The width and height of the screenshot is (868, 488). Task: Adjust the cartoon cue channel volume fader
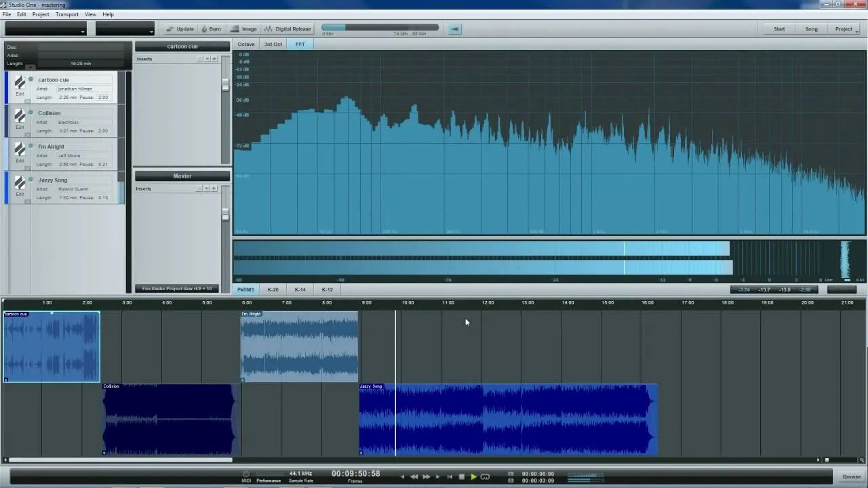pyautogui.click(x=225, y=85)
